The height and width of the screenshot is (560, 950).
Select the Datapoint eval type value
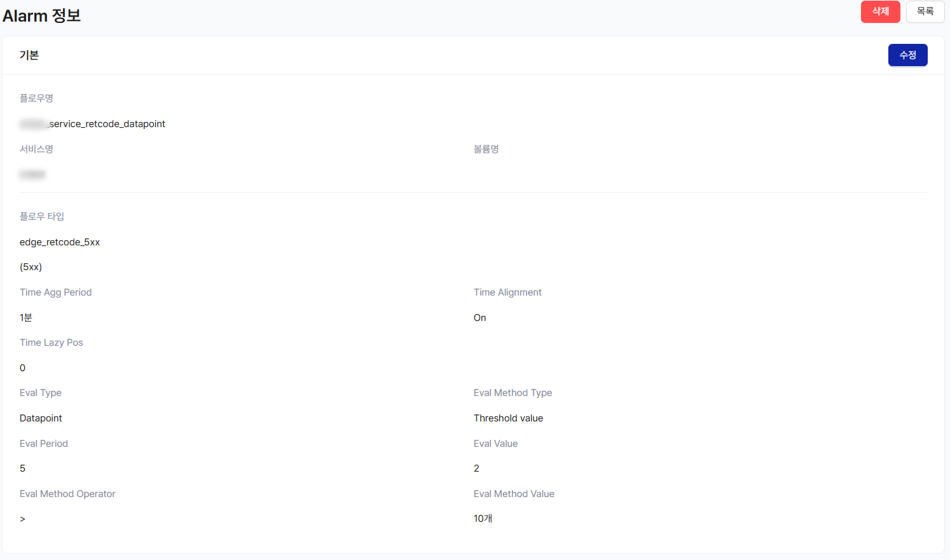point(41,418)
